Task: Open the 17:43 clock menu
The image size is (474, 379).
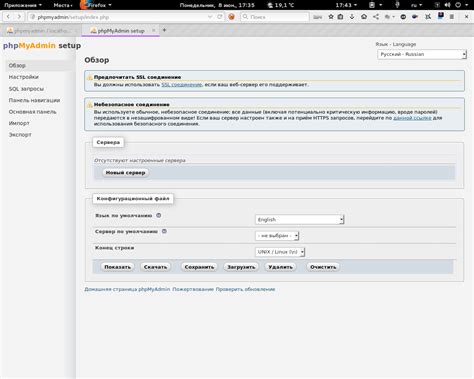Action: point(346,5)
